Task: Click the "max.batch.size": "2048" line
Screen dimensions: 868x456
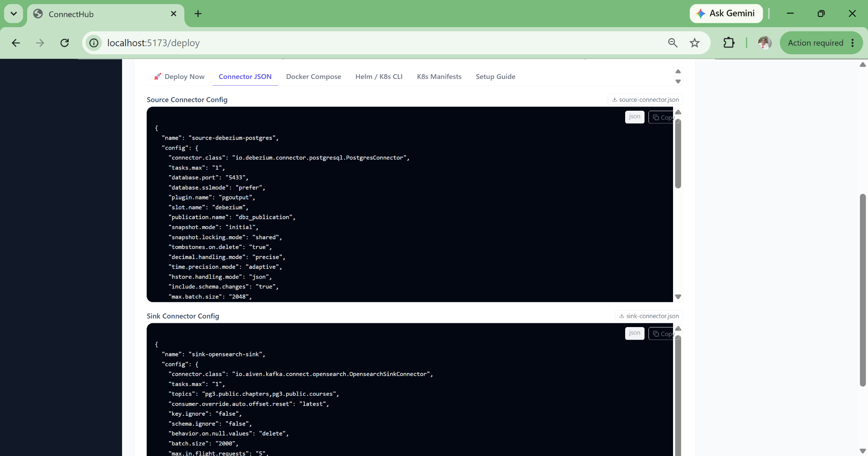Action: [210, 297]
